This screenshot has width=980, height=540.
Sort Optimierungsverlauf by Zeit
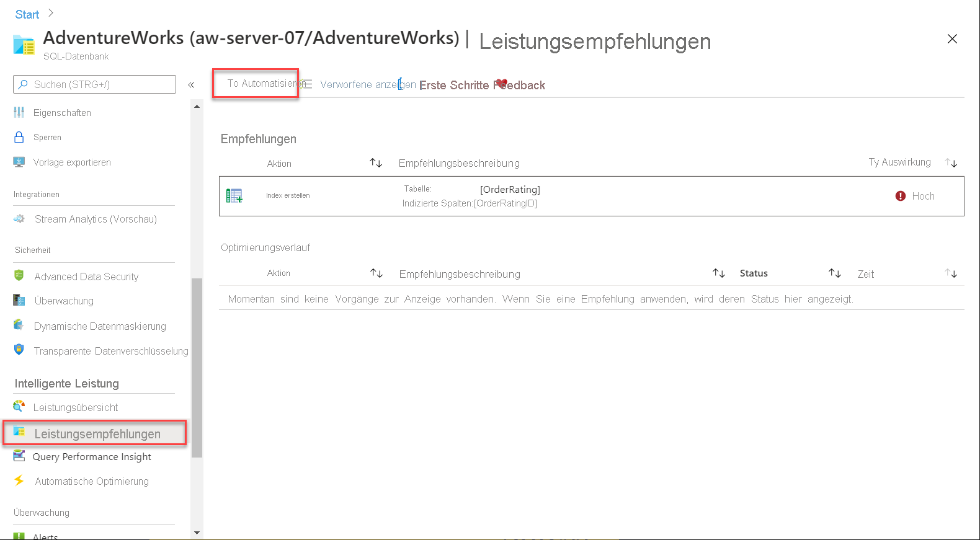[951, 273]
